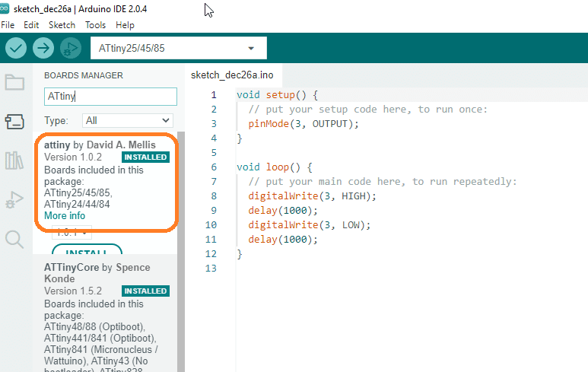Viewport: 588px width, 372px height.
Task: Open the attiny version selector dropdown
Action: [x=72, y=233]
